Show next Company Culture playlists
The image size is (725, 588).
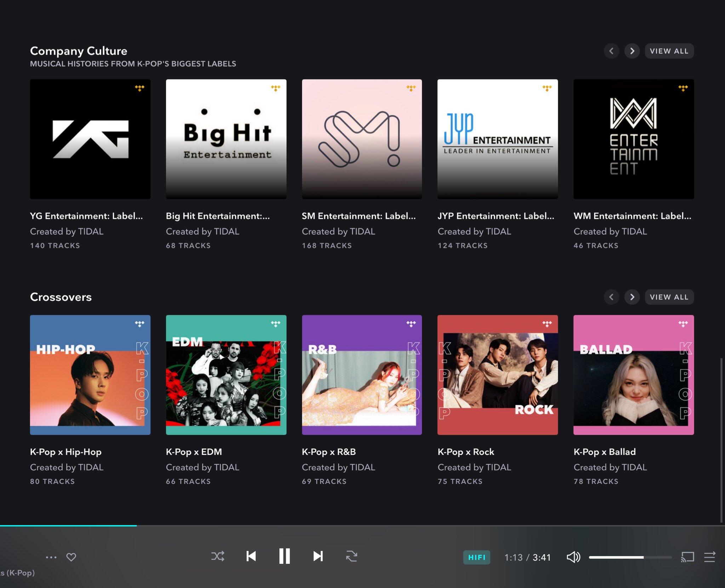632,51
